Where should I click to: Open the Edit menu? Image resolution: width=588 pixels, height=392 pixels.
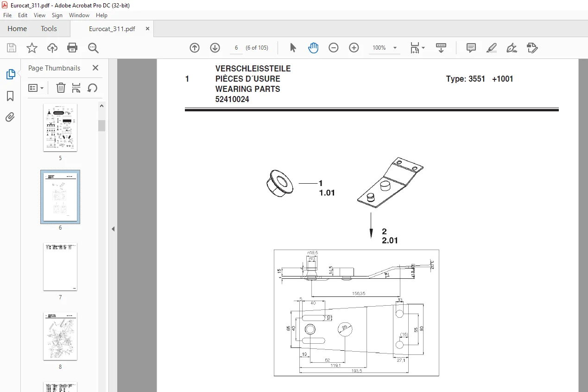tap(23, 15)
